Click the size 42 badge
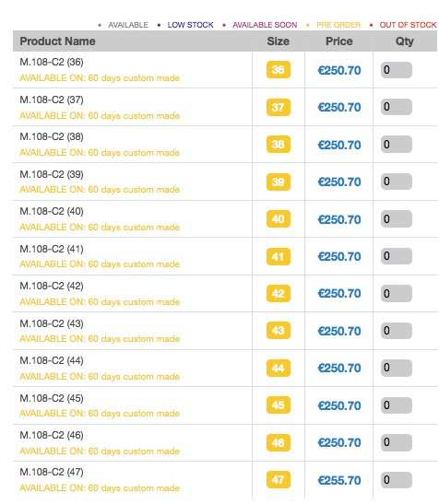Viewport: 439px width, 504px height. (279, 293)
